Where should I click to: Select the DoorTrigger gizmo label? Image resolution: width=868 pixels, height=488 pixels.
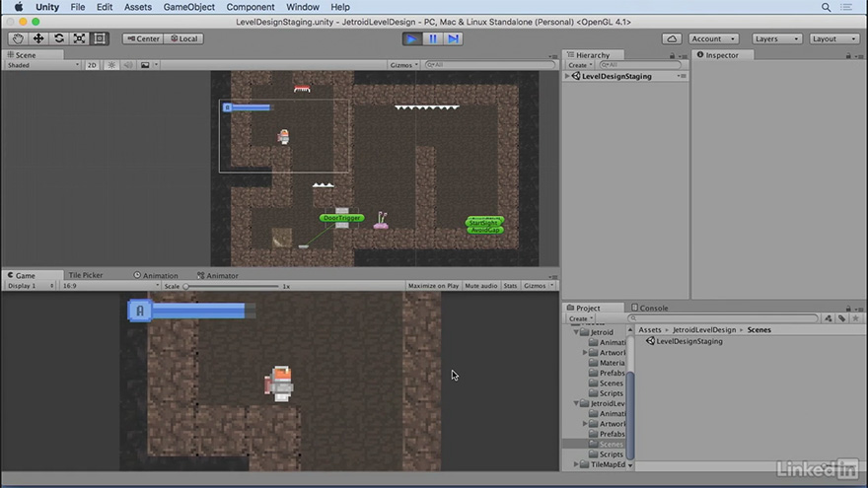coord(341,218)
